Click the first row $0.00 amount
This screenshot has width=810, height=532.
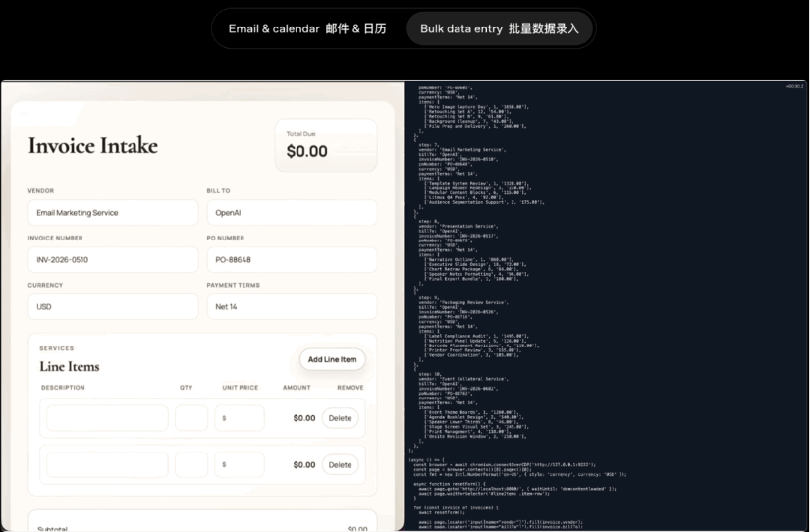[304, 418]
